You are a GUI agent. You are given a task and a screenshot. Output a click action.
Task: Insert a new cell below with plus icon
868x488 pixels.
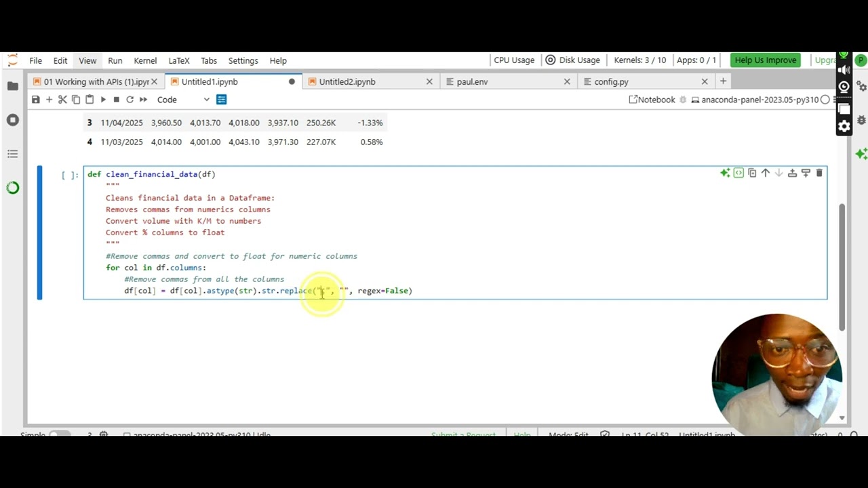click(49, 100)
